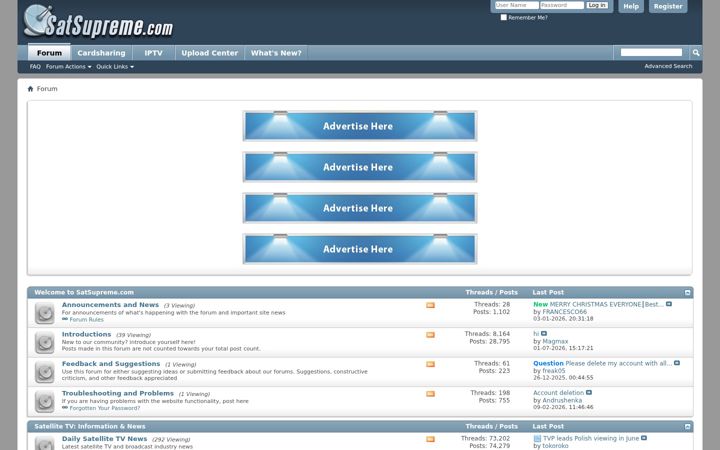Click the Password input field
The height and width of the screenshot is (450, 720).
coord(562,5)
